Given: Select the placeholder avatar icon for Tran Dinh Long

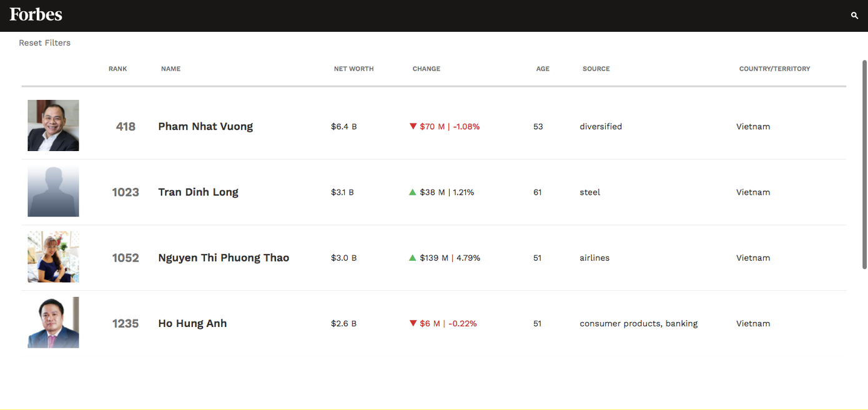Looking at the screenshot, I should tap(53, 191).
